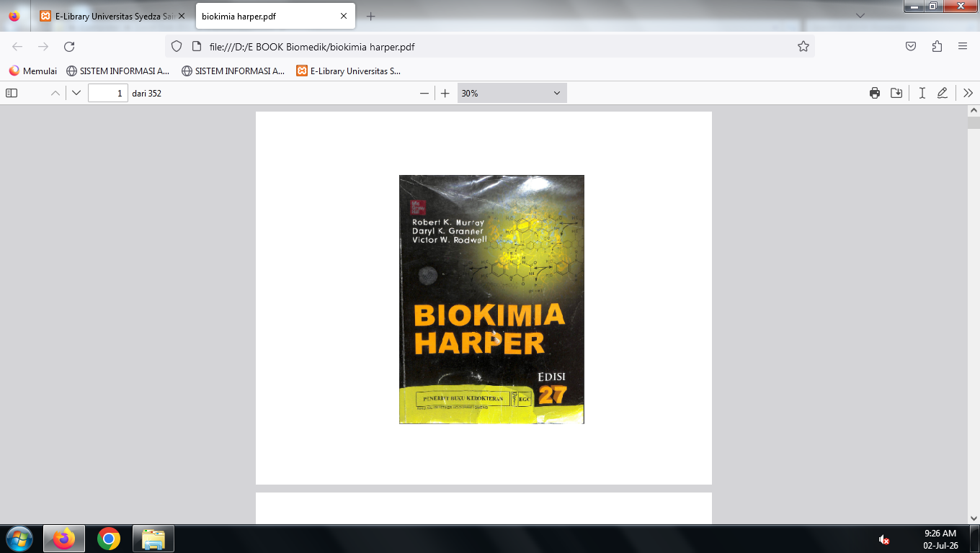Open a new browser tab

(x=370, y=16)
